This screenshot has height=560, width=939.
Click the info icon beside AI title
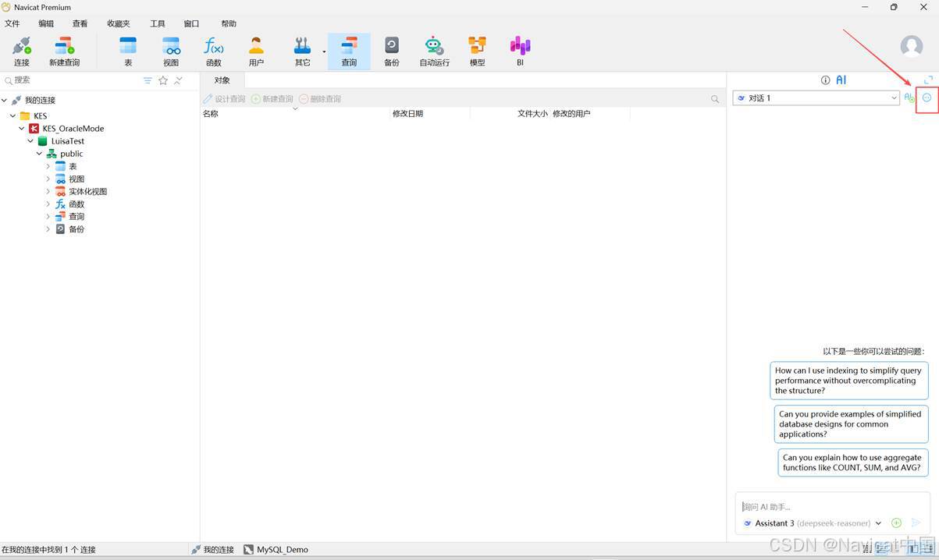coord(825,80)
